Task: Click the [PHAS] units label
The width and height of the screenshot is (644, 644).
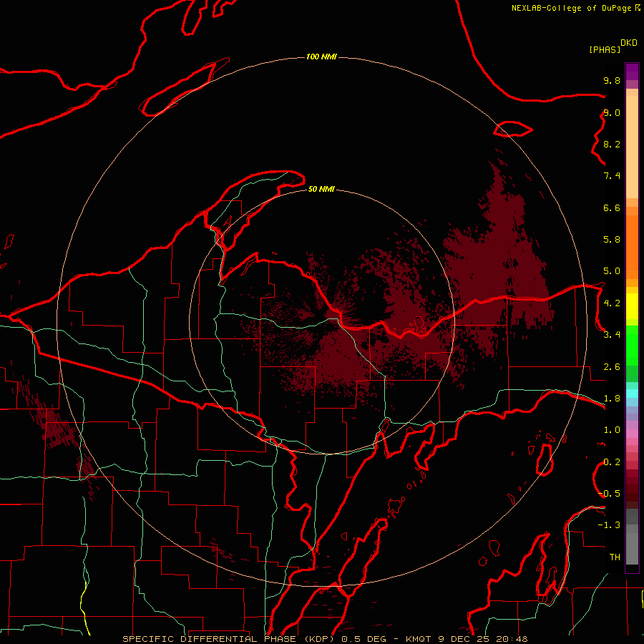Action: (605, 49)
